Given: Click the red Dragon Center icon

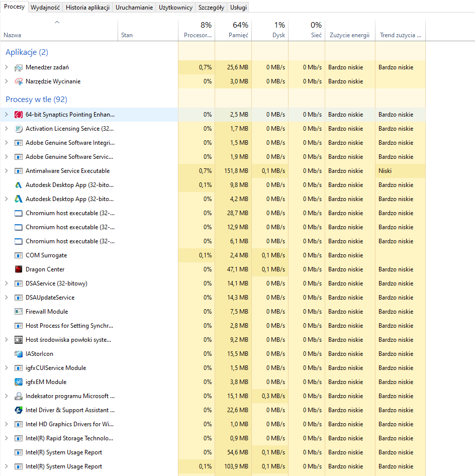Looking at the screenshot, I should point(19,269).
